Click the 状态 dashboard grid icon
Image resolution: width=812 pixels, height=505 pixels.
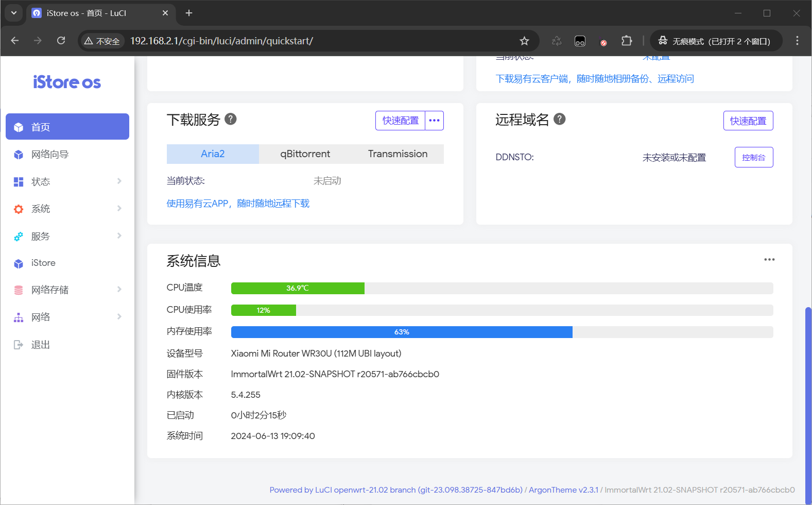19,182
